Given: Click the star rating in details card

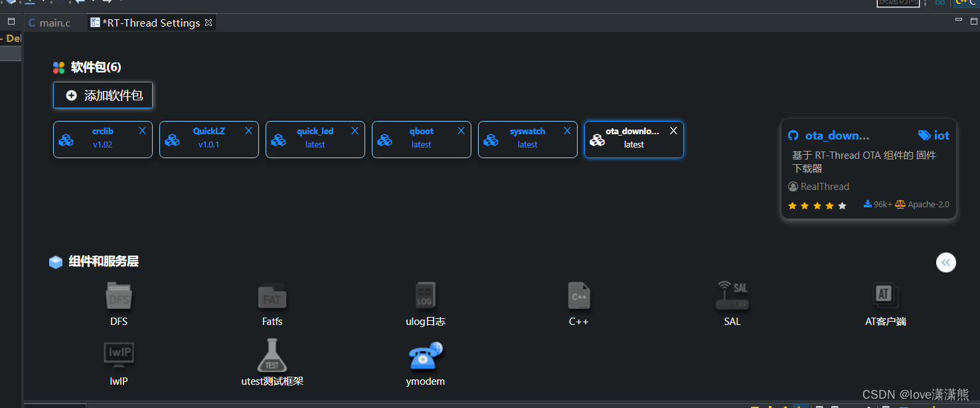Looking at the screenshot, I should coord(817,206).
